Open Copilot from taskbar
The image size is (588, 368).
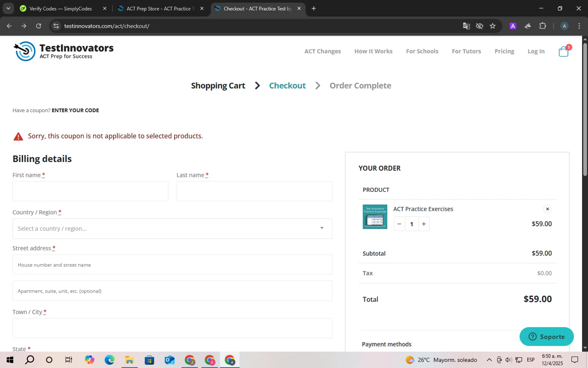pos(89,360)
